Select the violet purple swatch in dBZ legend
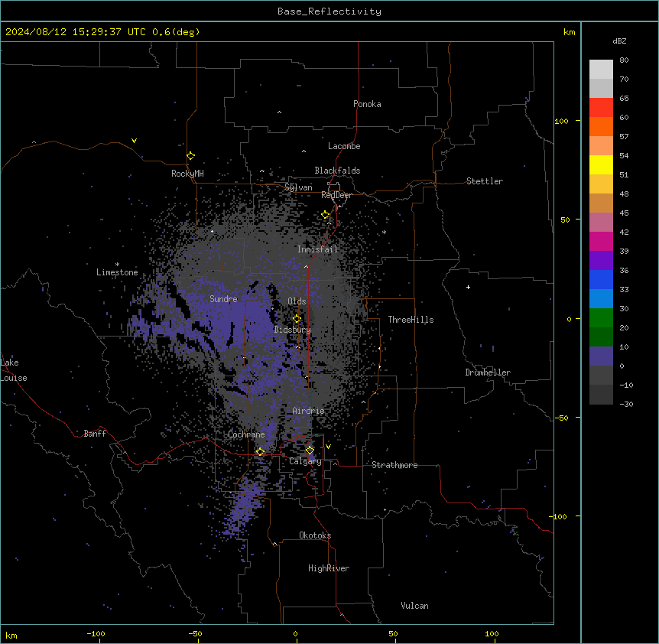 coord(601,260)
